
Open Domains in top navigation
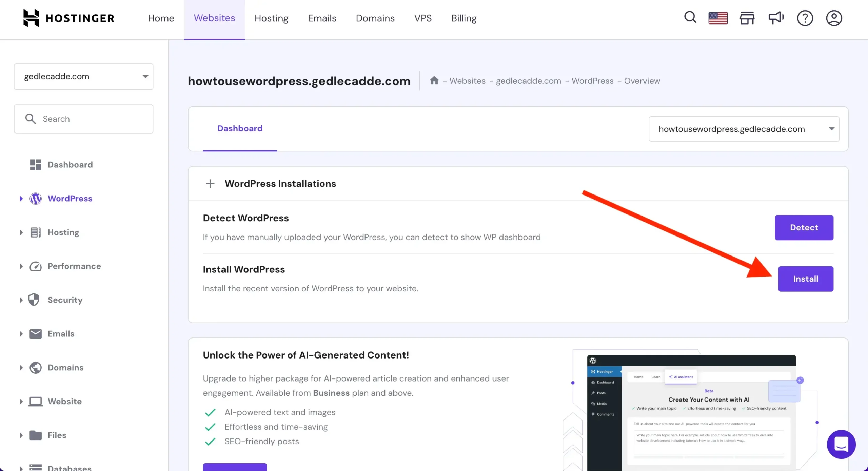click(375, 18)
